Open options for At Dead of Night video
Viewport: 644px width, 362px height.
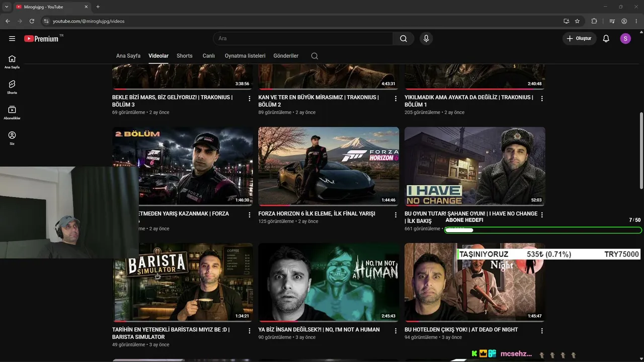tap(542, 331)
